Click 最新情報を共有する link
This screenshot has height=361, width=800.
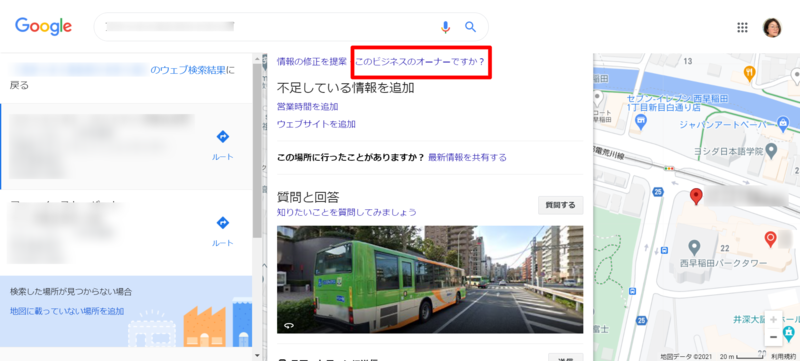(x=467, y=158)
